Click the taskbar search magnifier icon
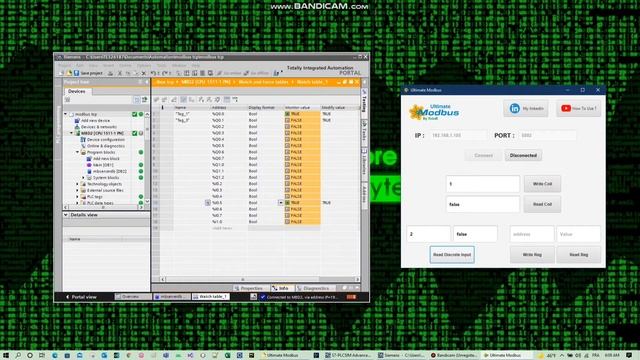Viewport: 640px width, 360px height. pyautogui.click(x=18, y=356)
